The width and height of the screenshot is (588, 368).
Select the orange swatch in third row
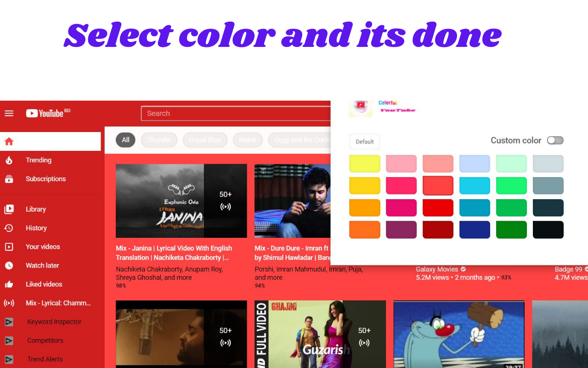click(365, 208)
